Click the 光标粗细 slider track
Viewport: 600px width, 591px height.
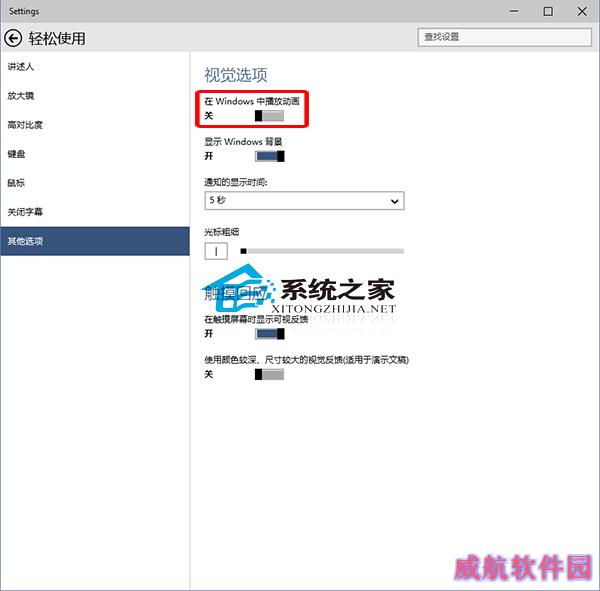tap(322, 251)
